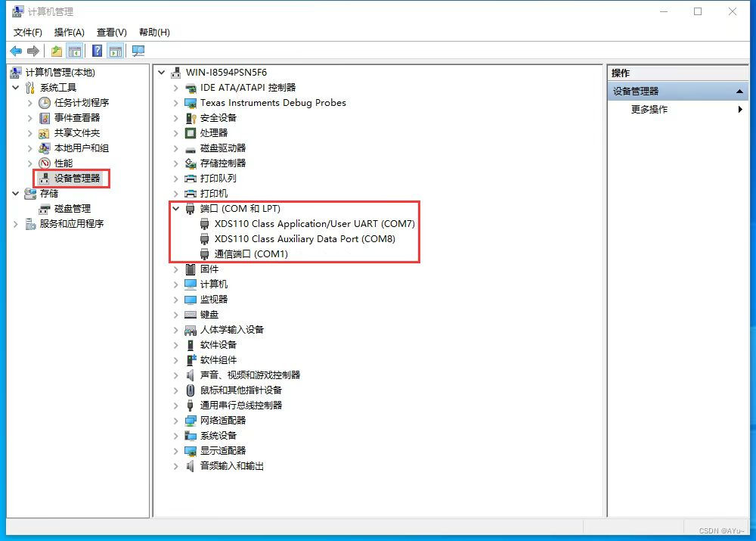The width and height of the screenshot is (756, 541).
Task: Expand the 服务和应用程序 tree node
Action: coord(16,224)
